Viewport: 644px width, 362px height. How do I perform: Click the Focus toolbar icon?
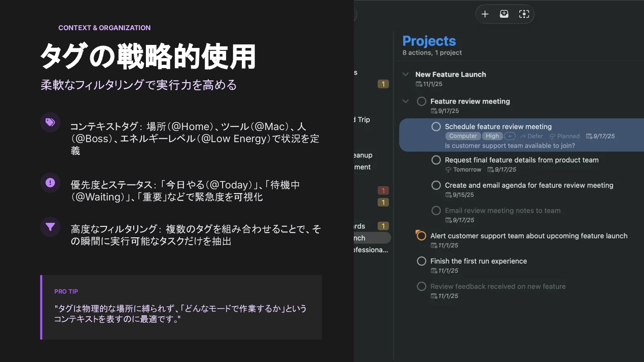pos(524,14)
